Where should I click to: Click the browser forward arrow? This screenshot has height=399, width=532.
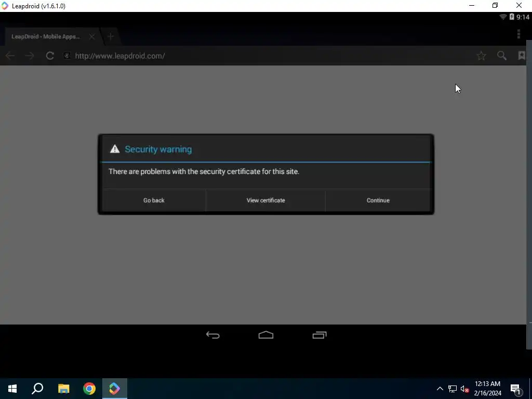click(30, 56)
